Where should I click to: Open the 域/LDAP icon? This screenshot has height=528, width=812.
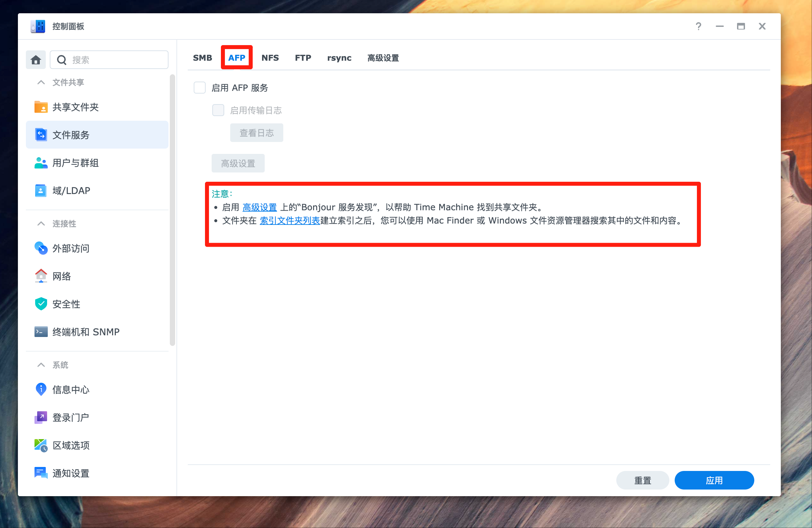(41, 191)
